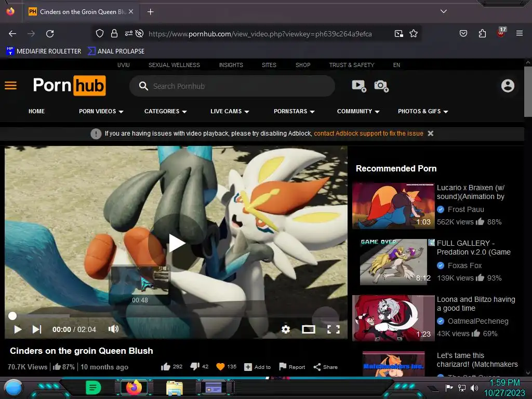Click the Add to button below video
This screenshot has height=399, width=532.
258,367
